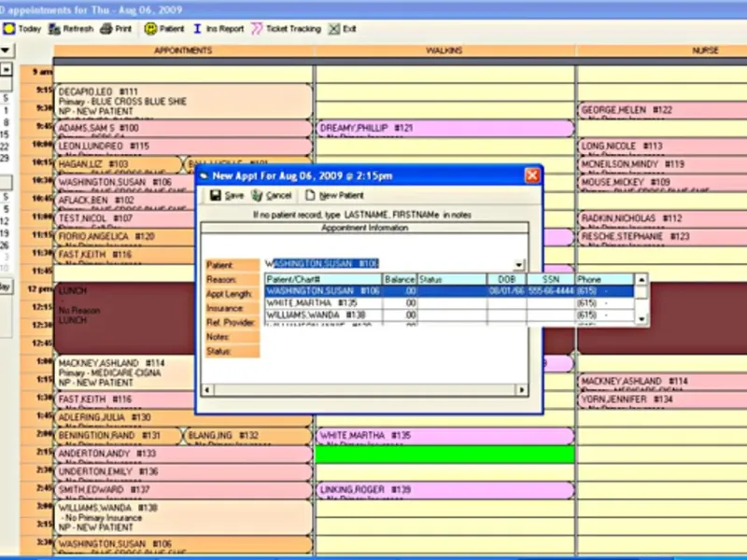This screenshot has height=560, width=747.
Task: Click the Today toolbar icon
Action: coord(9,29)
